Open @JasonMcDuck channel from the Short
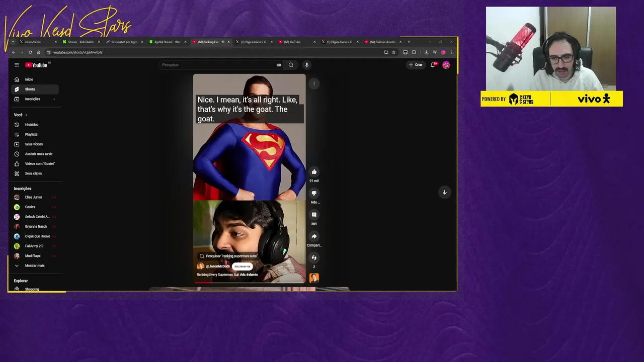The height and width of the screenshot is (362, 644). coord(218,266)
